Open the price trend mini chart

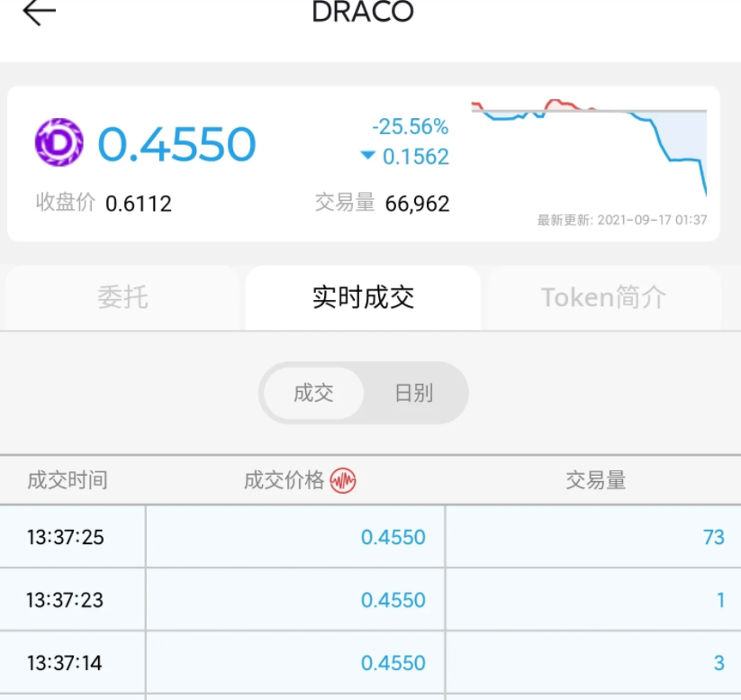coord(589,148)
